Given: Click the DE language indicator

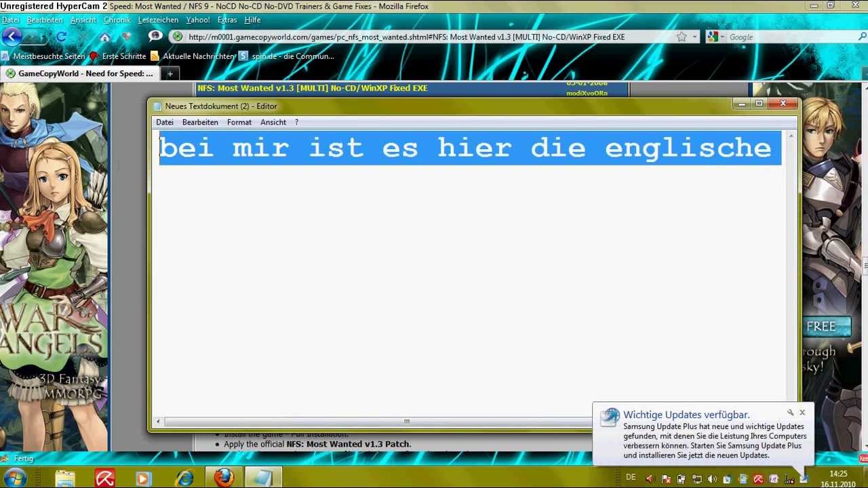Looking at the screenshot, I should [631, 477].
